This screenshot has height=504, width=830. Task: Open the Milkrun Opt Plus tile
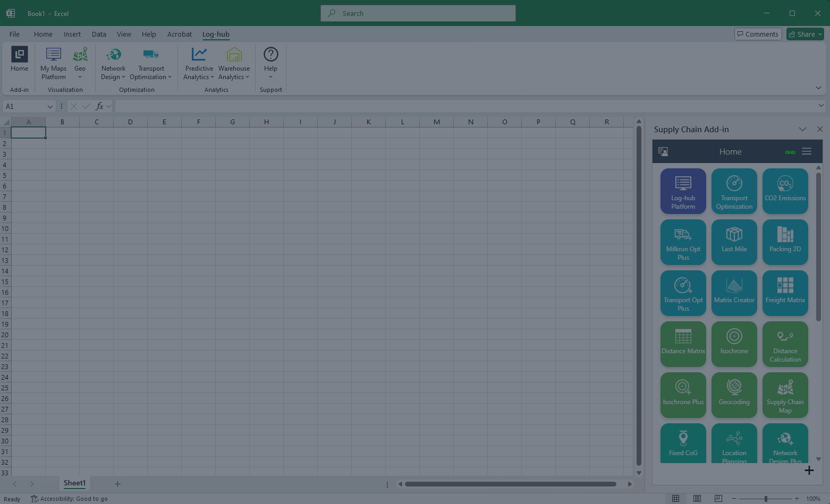683,242
